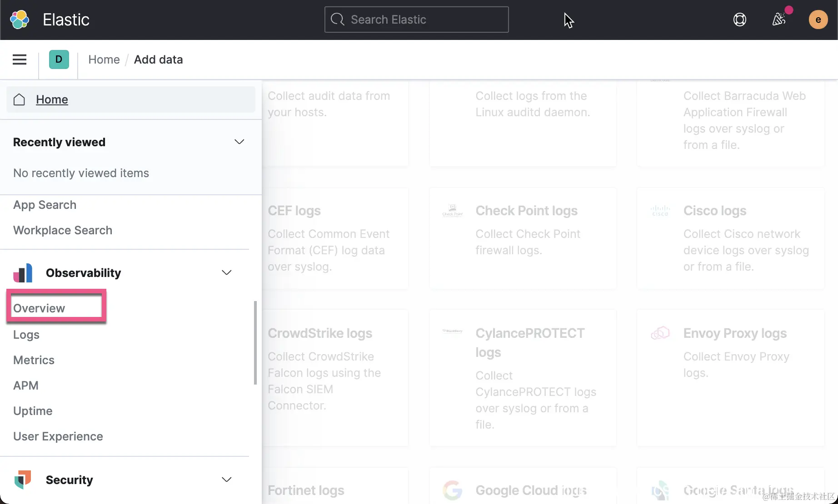
Task: Open the hamburger navigation menu
Action: coord(20,59)
